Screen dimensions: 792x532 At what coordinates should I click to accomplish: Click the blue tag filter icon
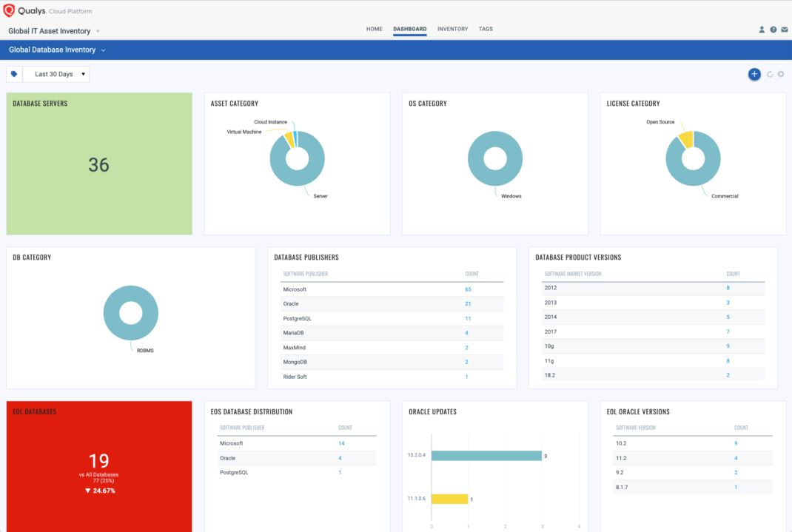point(14,74)
